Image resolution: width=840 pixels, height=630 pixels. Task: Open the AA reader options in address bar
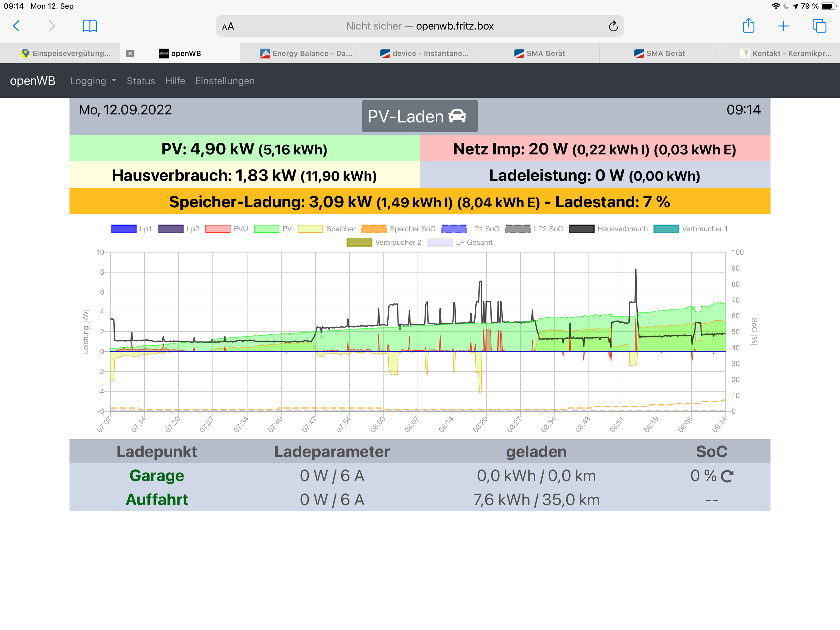pos(228,26)
